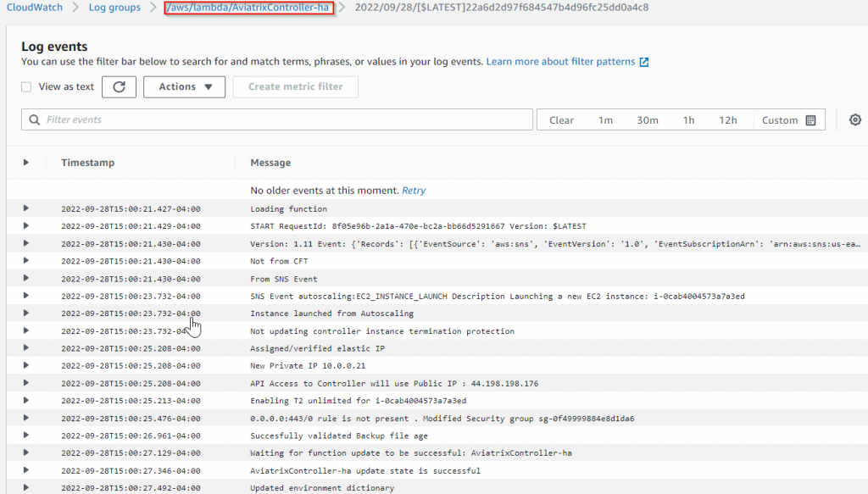
Task: Expand the 'Not updating controller instance' row
Action: click(x=26, y=330)
